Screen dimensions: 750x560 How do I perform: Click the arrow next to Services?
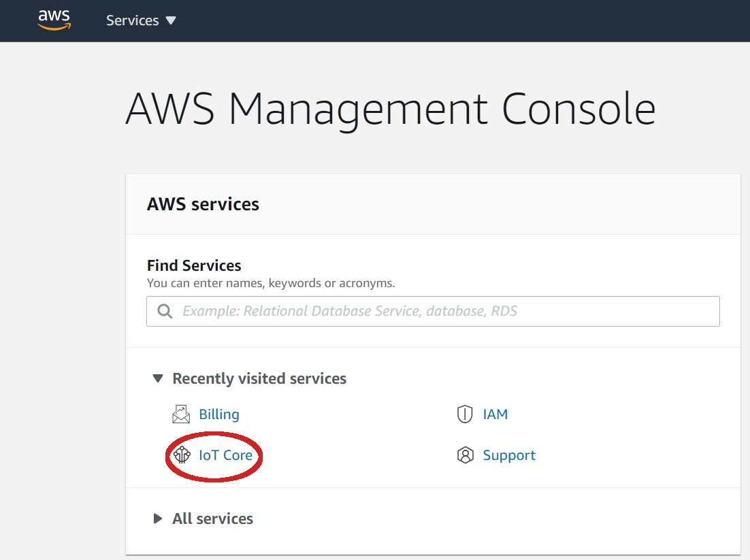tap(171, 20)
